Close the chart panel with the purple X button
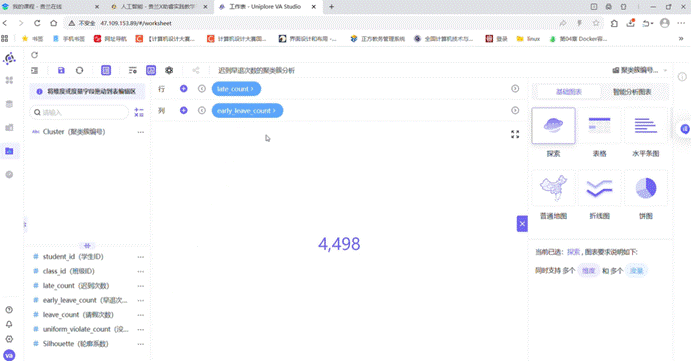Viewport: 691px width, 361px height. point(522,224)
